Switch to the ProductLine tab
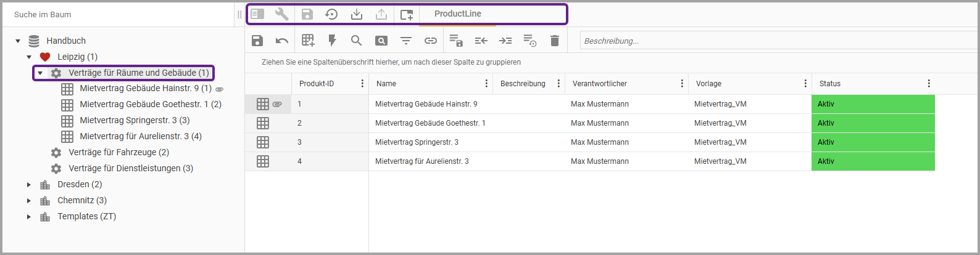This screenshot has width=980, height=255. pyautogui.click(x=457, y=14)
